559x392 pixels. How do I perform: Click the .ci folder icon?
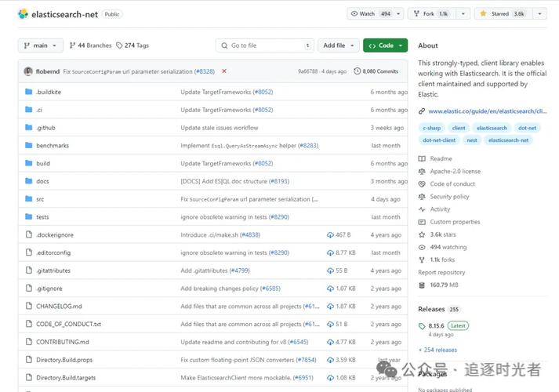pyautogui.click(x=29, y=110)
